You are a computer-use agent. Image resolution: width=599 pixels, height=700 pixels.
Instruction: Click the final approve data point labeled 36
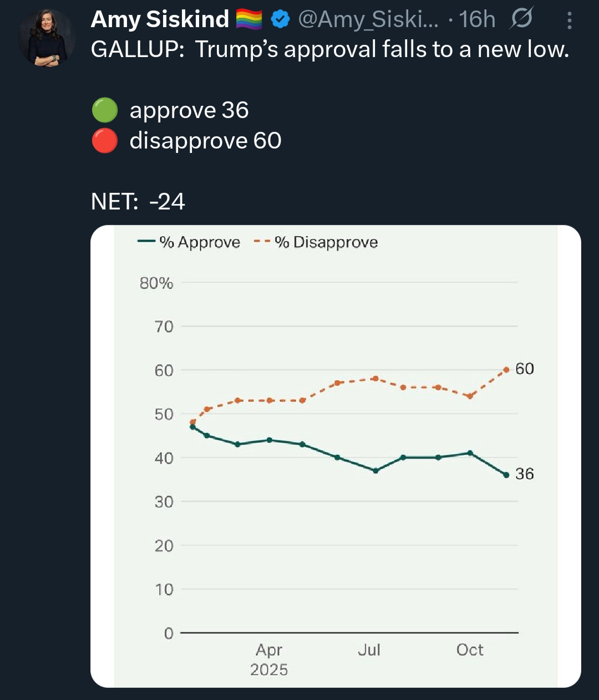click(x=506, y=475)
